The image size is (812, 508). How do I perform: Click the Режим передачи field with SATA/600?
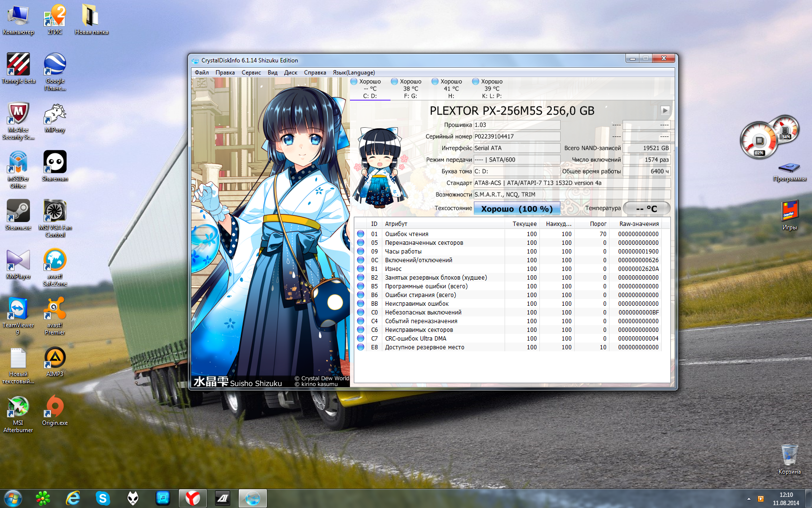tap(517, 160)
